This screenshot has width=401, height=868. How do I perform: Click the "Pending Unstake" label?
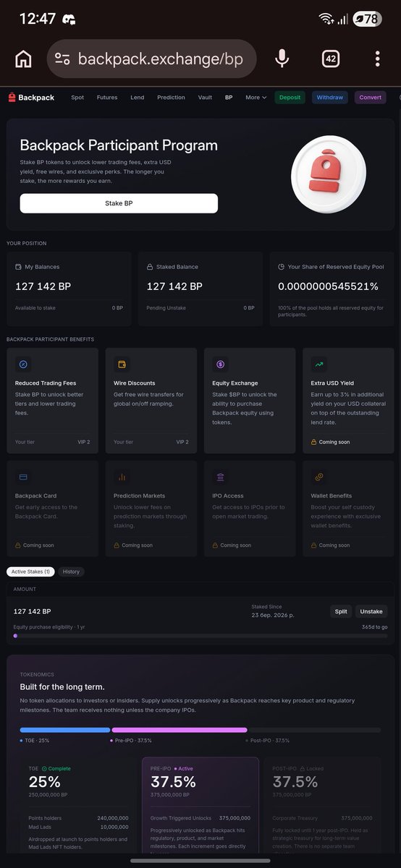(x=166, y=308)
